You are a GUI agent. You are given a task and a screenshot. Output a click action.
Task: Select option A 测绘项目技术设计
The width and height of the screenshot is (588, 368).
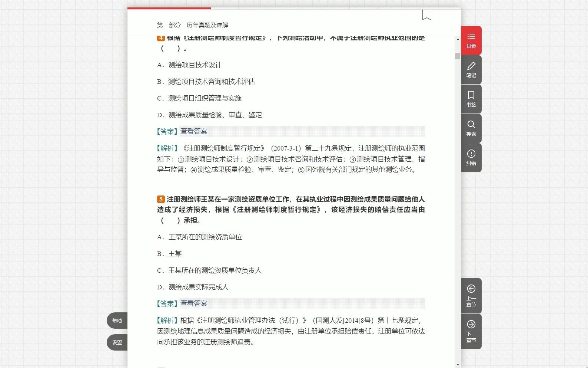point(189,65)
